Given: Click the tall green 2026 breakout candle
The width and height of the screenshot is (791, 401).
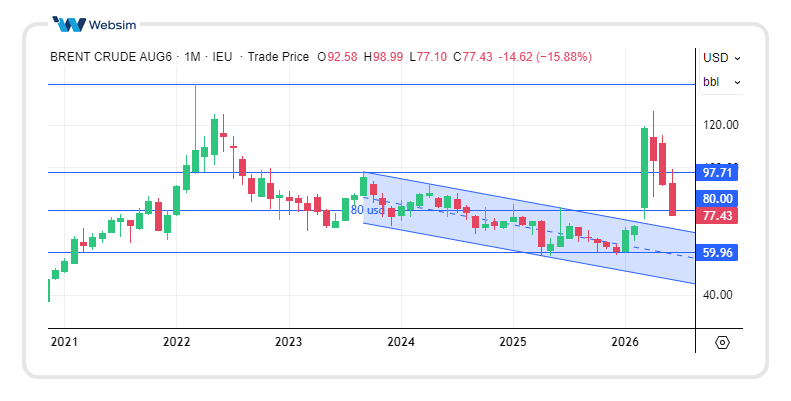Looking at the screenshot, I should pos(644,168).
